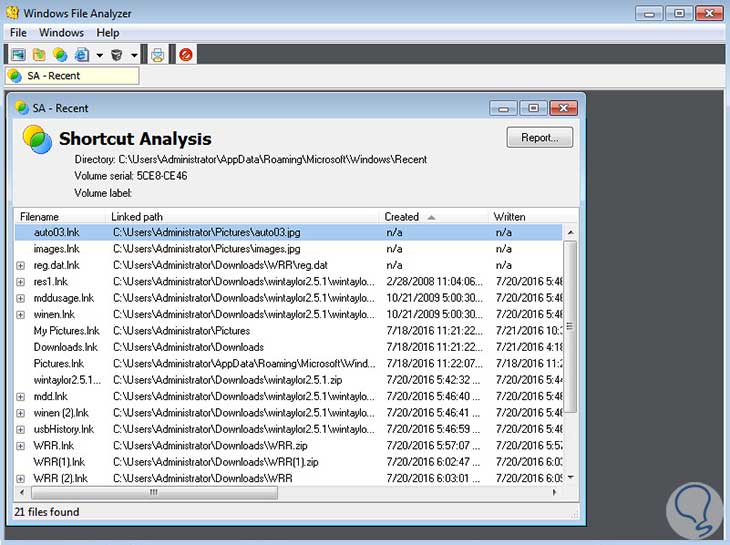This screenshot has width=730, height=545.
Task: Click the Print toolbar icon
Action: 158,55
